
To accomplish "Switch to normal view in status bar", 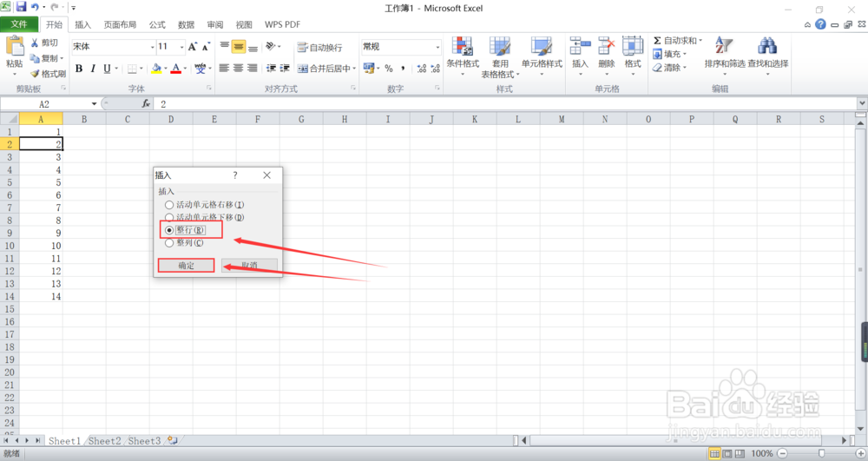I will coord(714,454).
